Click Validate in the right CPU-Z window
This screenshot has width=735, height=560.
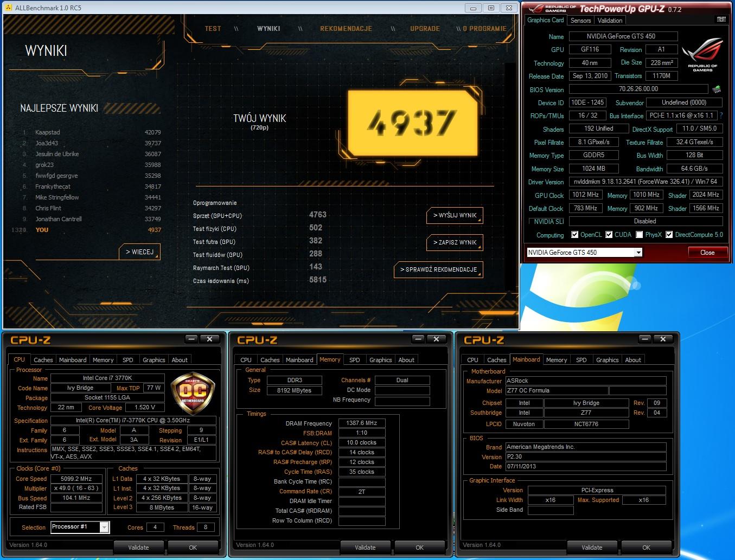click(592, 548)
